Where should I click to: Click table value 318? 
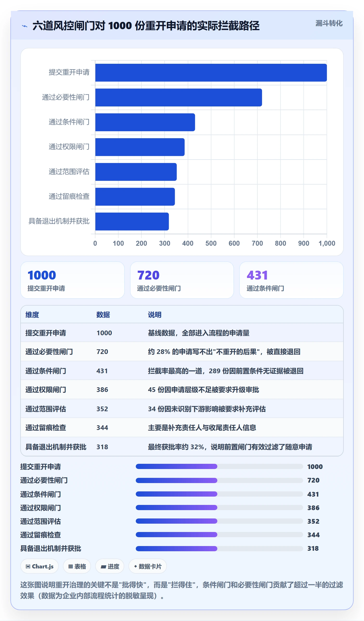[x=102, y=447]
